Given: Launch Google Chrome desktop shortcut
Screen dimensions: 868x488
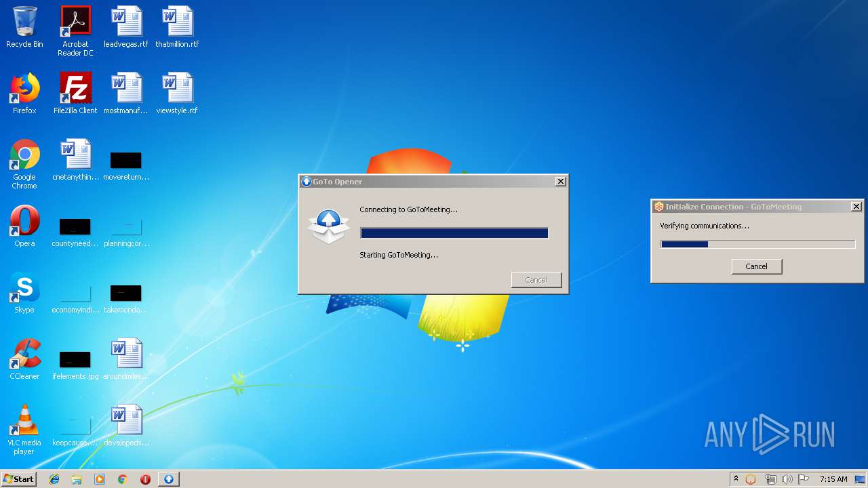Looking at the screenshot, I should click(x=24, y=164).
